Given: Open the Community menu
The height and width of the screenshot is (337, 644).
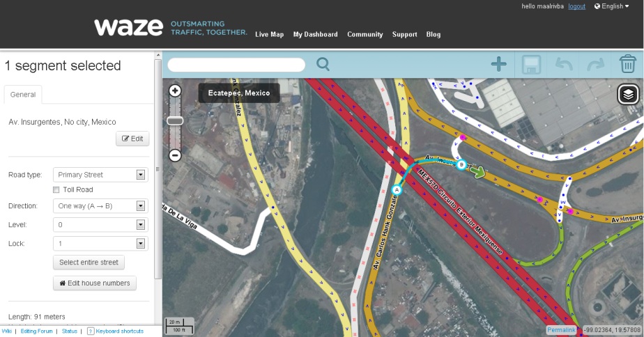Looking at the screenshot, I should (x=365, y=35).
